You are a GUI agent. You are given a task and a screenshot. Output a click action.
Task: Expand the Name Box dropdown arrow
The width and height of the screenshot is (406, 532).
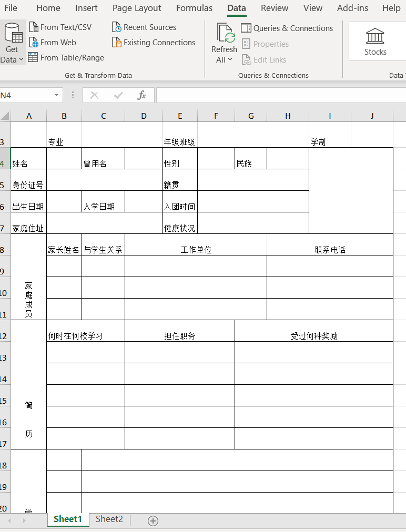[x=56, y=95]
